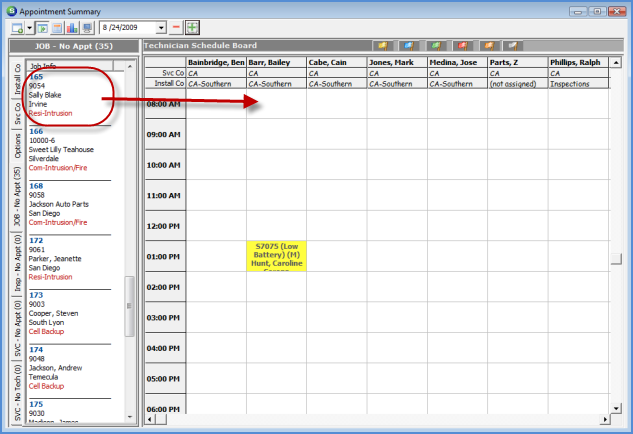Switch to SVC - No Tech (0) side tab
The height and width of the screenshot is (434, 633).
[x=17, y=392]
